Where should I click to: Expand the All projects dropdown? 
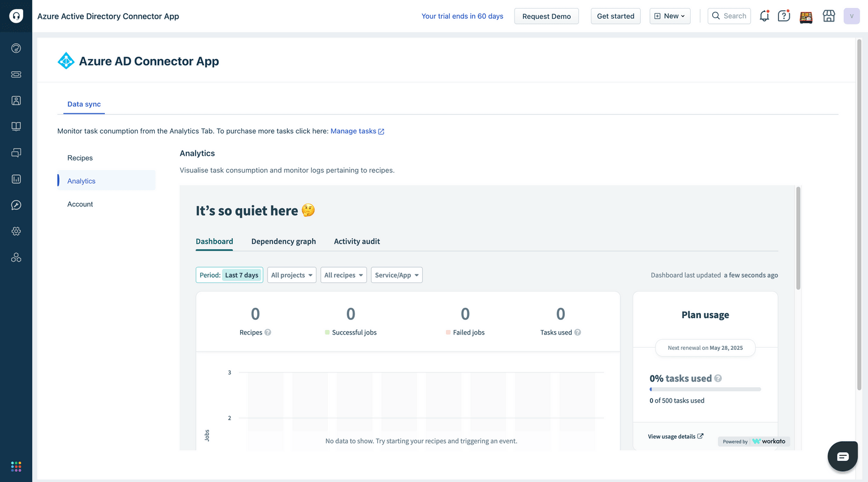coord(291,275)
